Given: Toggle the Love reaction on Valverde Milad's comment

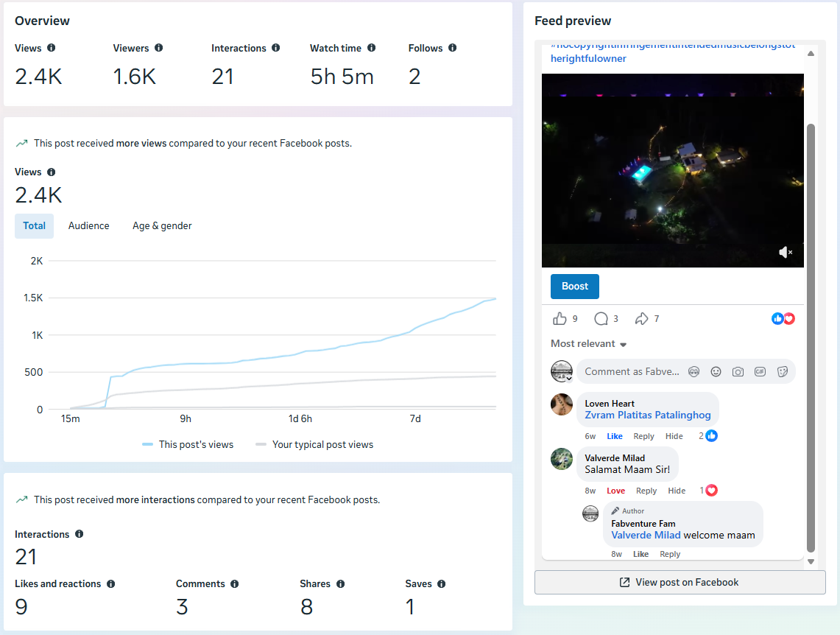Looking at the screenshot, I should [615, 491].
